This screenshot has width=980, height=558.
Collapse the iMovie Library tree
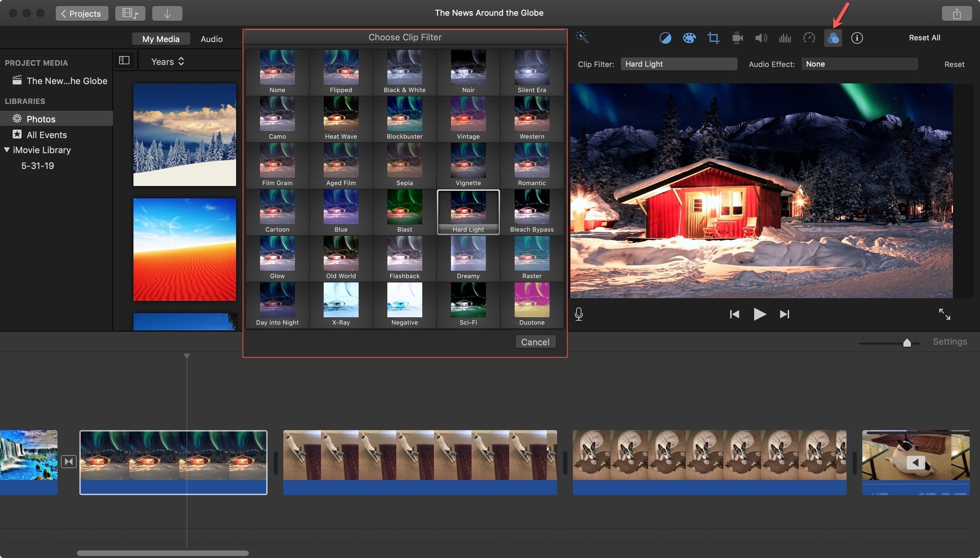click(7, 150)
